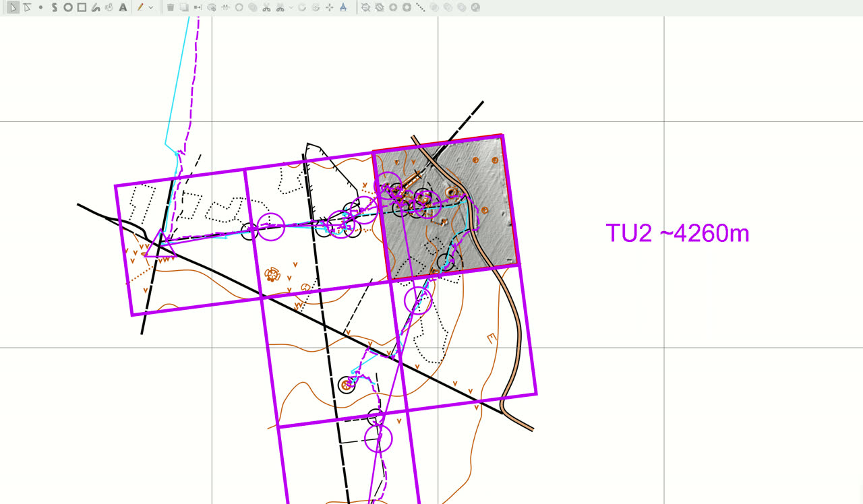863x504 pixels.
Task: Select the TU2 ~4260m text label
Action: click(678, 233)
